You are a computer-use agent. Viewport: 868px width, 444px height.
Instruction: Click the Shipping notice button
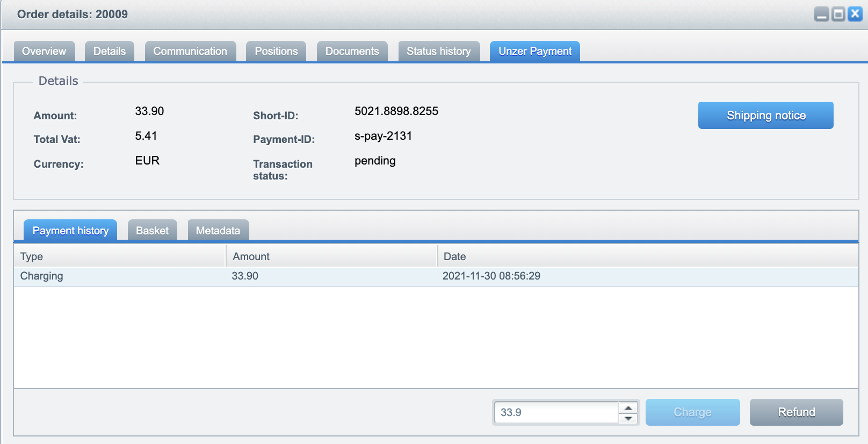766,116
